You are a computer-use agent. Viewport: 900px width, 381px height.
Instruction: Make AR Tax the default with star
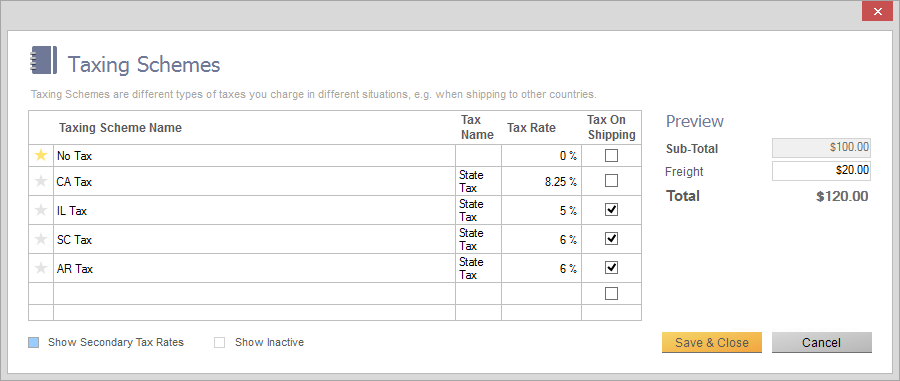(x=41, y=269)
